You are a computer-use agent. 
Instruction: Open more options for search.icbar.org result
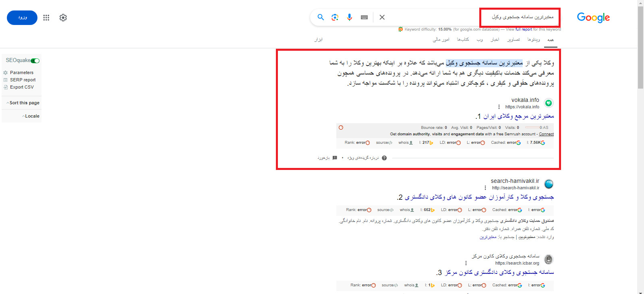[466, 263]
